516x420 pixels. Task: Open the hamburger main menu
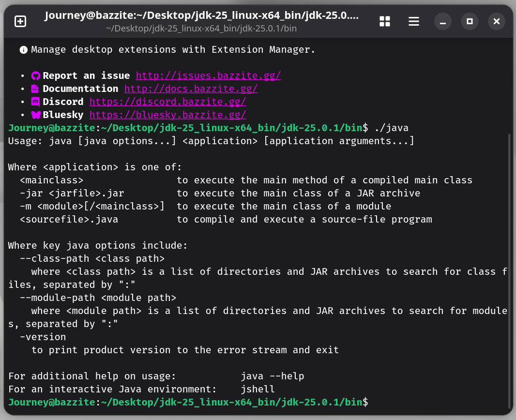pos(414,21)
